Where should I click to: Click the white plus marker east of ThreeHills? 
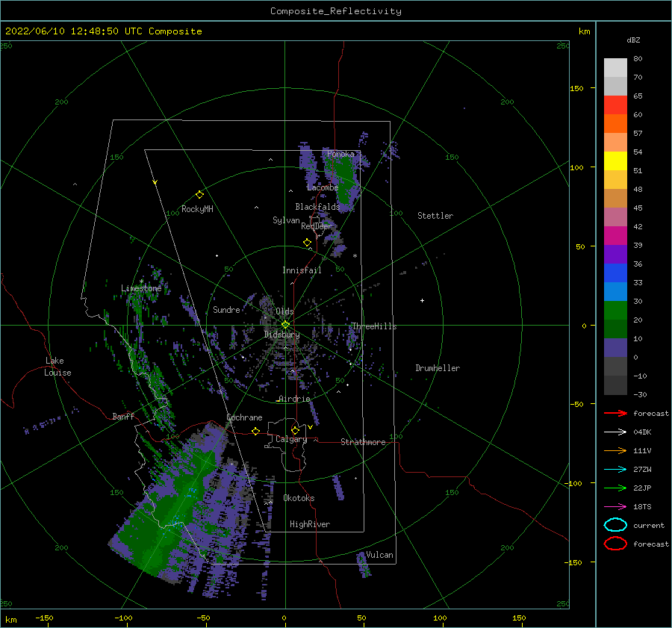click(422, 300)
